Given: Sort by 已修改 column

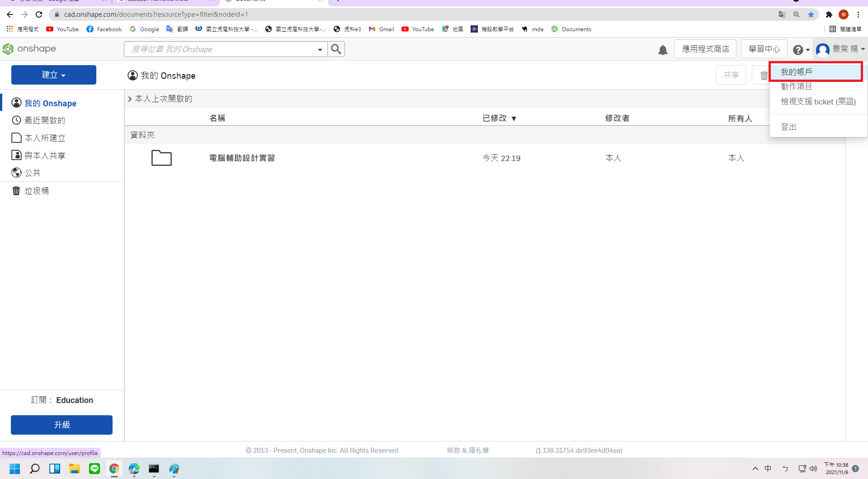Looking at the screenshot, I should click(499, 118).
